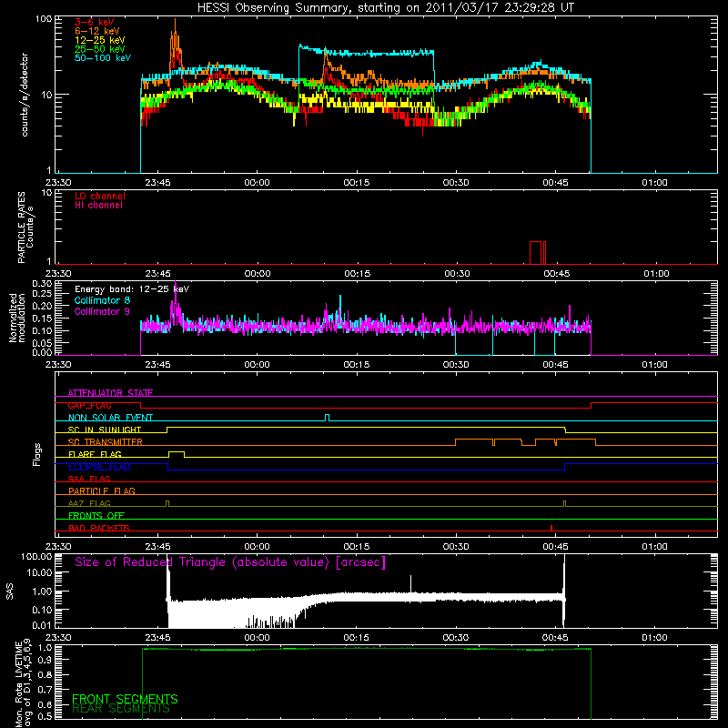This screenshot has width=728, height=728.
Task: Click the LO channel particle spike near 00:42
Action: click(x=535, y=253)
